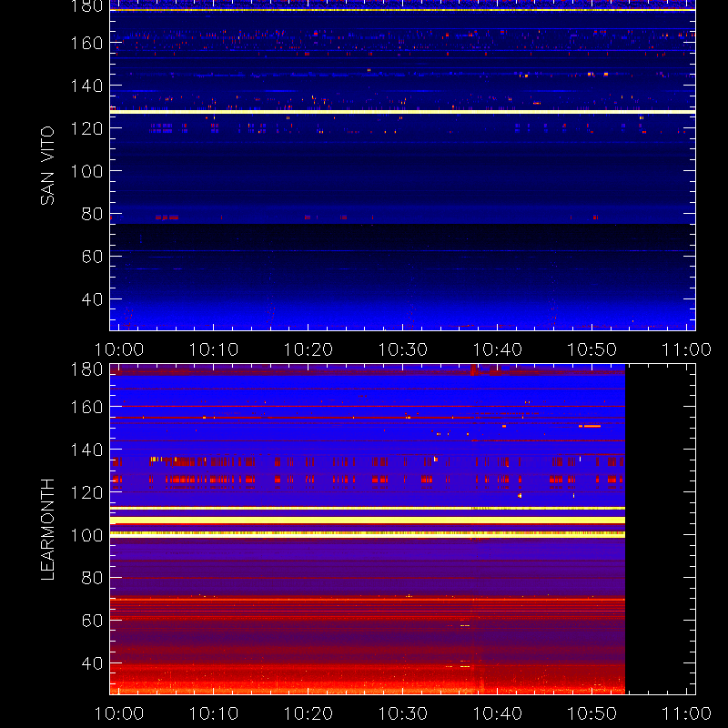Pick the 11:00 time label under San Vito plot

[x=686, y=349]
